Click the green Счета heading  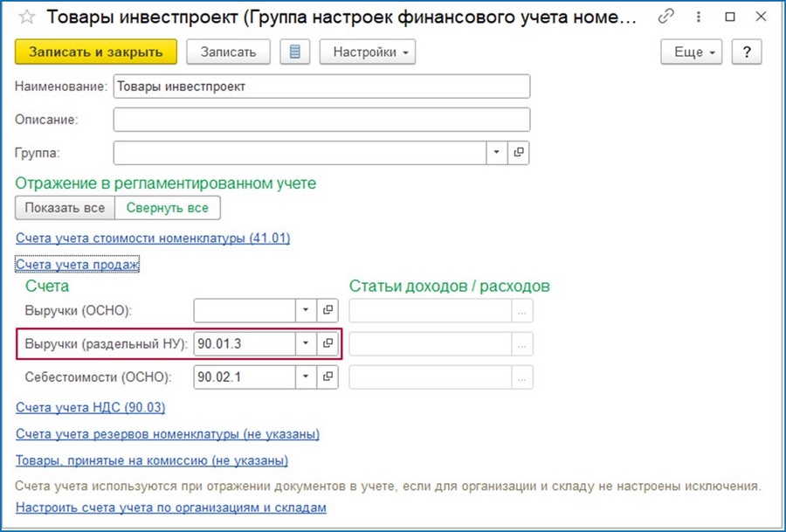pyautogui.click(x=47, y=286)
